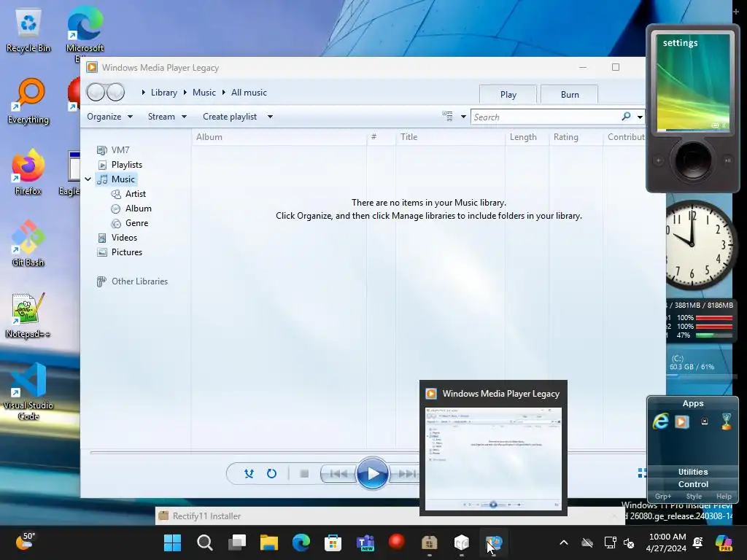
Task: Click Windows Media Player Legacy taskbar preview thumbnail
Action: (x=493, y=459)
